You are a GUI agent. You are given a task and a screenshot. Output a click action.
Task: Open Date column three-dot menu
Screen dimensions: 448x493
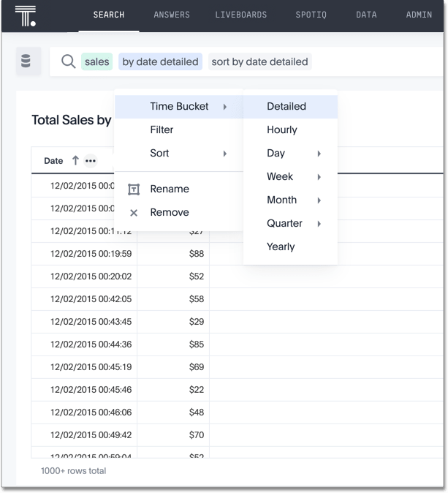click(90, 161)
